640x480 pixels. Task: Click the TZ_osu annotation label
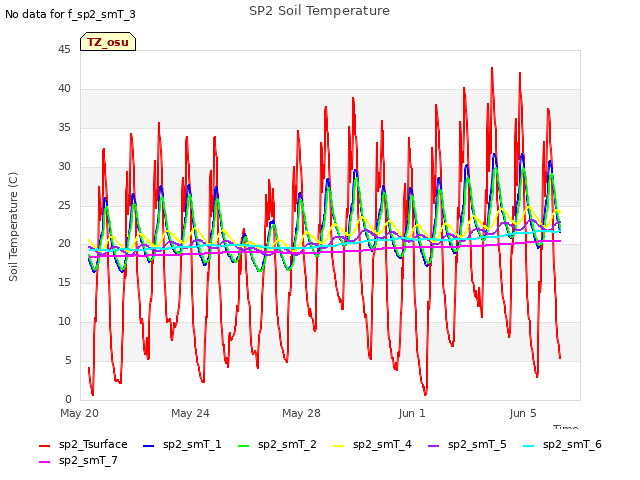pyautogui.click(x=108, y=42)
